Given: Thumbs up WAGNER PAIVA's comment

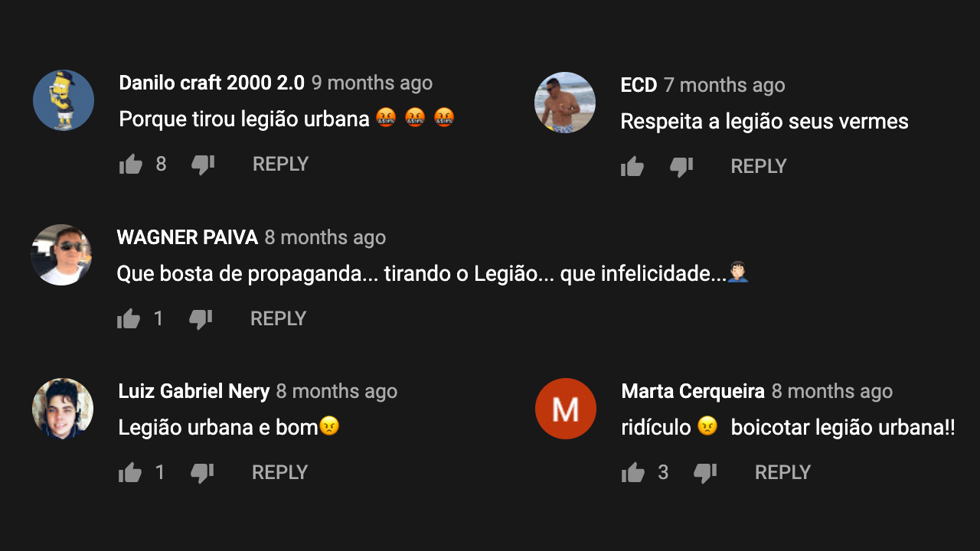Looking at the screenshot, I should 129,319.
